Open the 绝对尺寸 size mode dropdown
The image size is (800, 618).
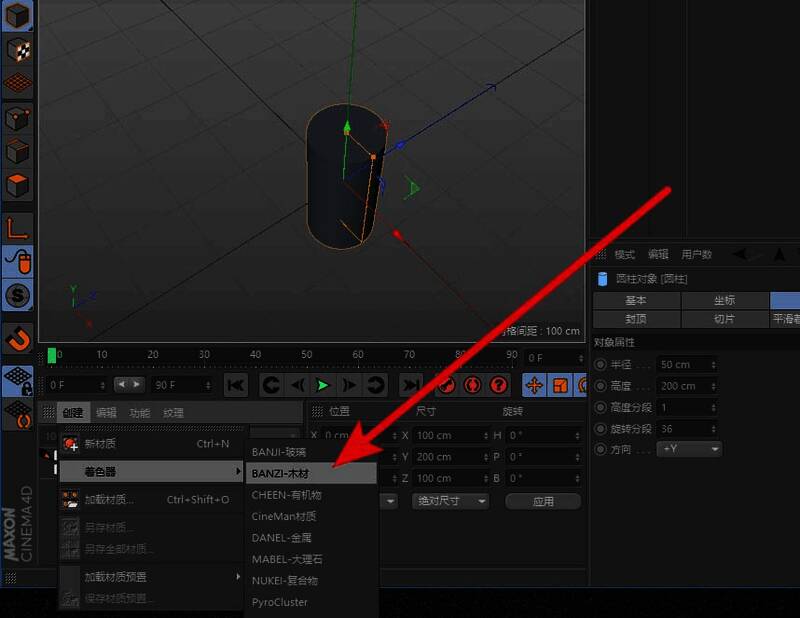[x=451, y=501]
